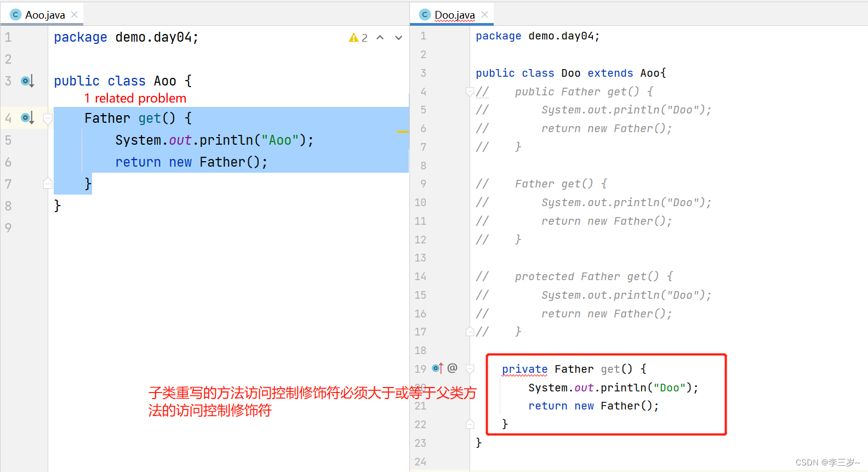
Task: Switch to the Aoo.java tab
Action: (x=45, y=15)
